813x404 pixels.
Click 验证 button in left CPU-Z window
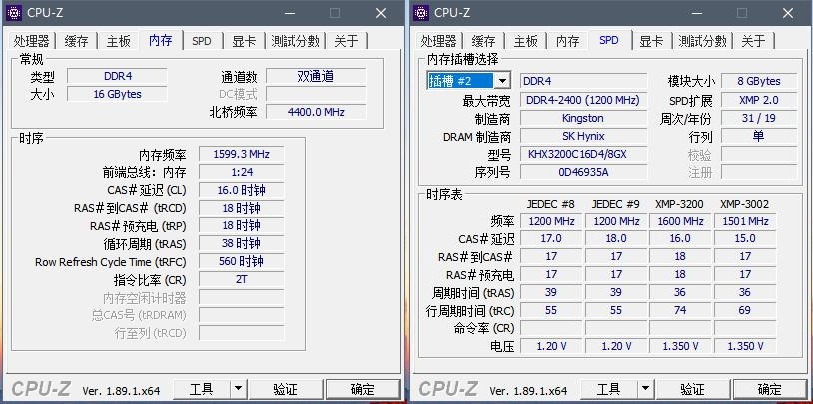click(x=285, y=389)
